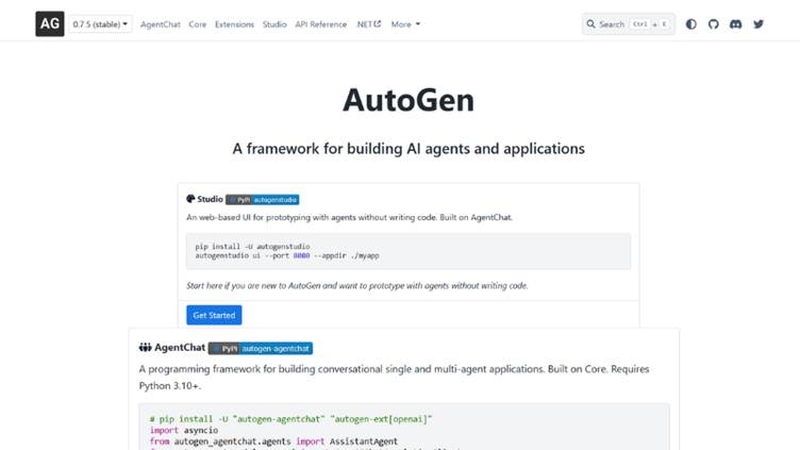This screenshot has width=800, height=450.
Task: Open API Reference in the navbar
Action: click(x=320, y=24)
